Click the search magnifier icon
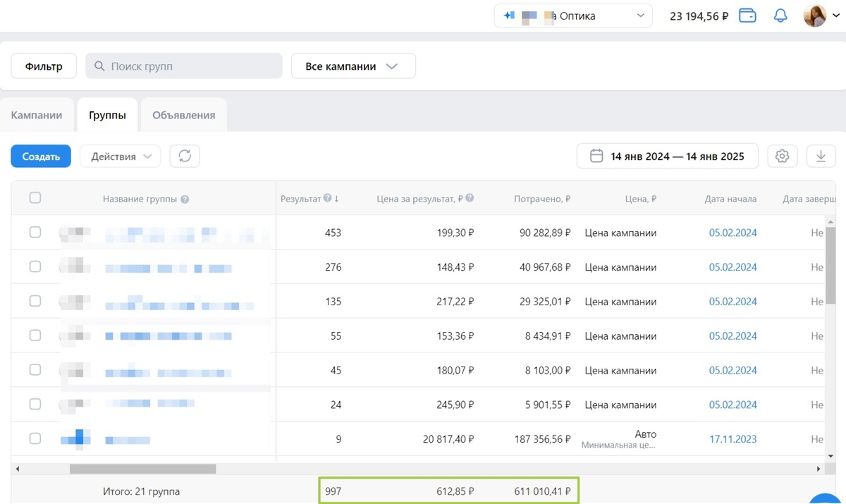Image resolution: width=846 pixels, height=504 pixels. pyautogui.click(x=99, y=66)
